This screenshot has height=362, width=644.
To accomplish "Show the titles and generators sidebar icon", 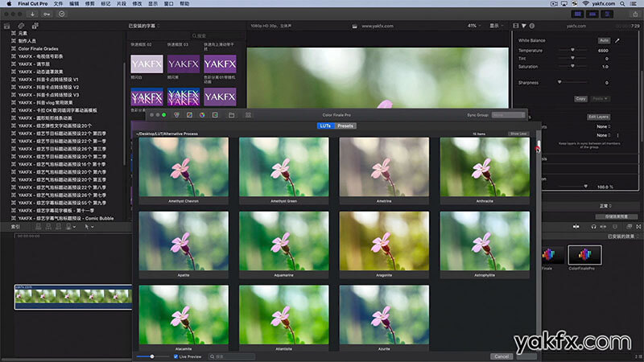I will pos(35,26).
